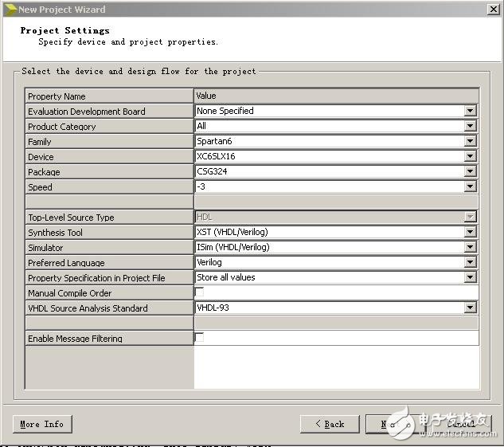This screenshot has width=504, height=447.
Task: Expand the Speed dropdown arrow
Action: tap(470, 187)
